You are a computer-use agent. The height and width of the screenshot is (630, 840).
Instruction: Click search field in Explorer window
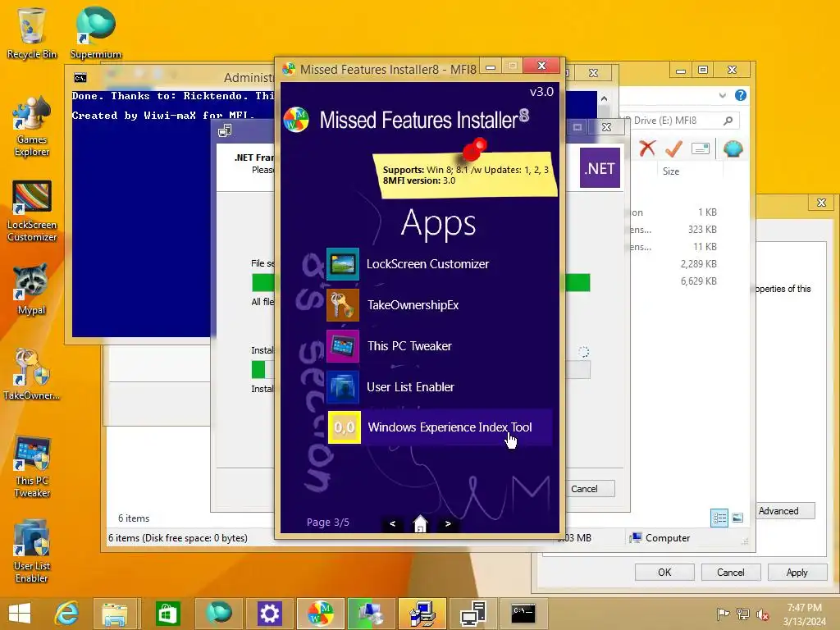[678, 121]
